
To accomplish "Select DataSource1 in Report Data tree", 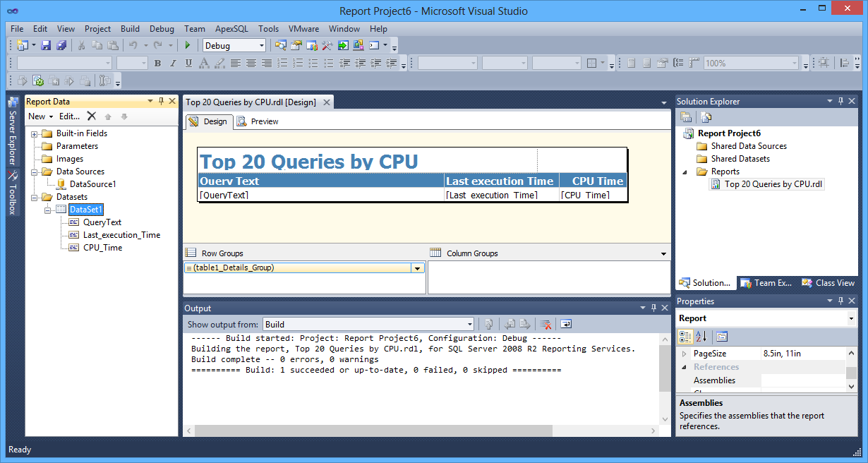I will pos(93,184).
